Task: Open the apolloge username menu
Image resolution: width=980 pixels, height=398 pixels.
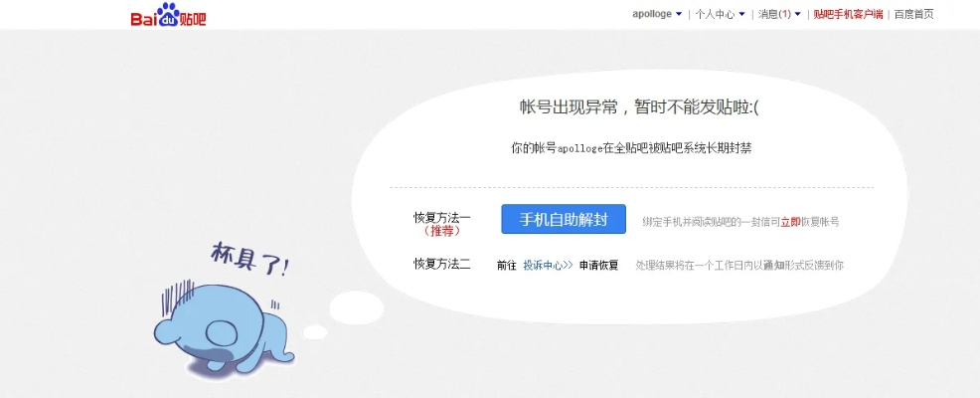Action: 652,15
